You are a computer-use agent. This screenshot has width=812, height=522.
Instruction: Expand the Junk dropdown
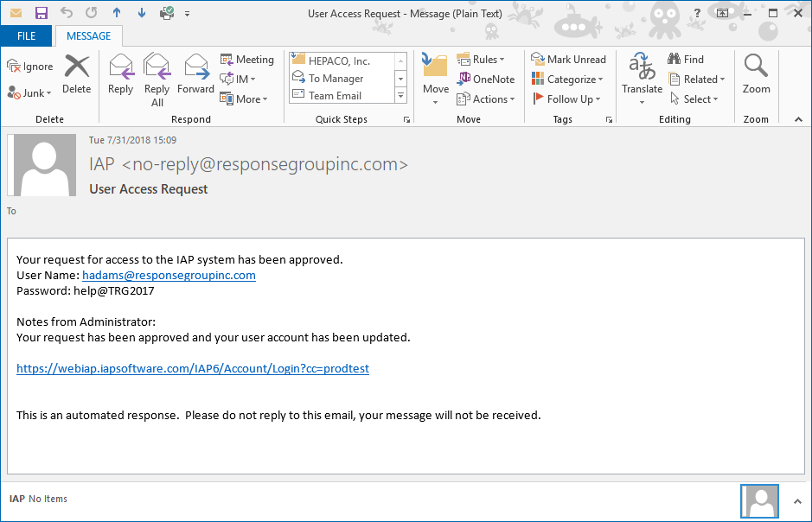[30, 92]
